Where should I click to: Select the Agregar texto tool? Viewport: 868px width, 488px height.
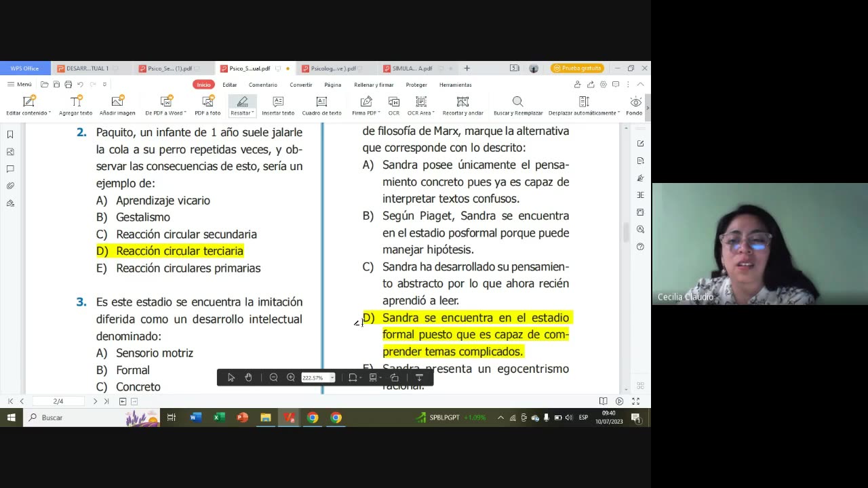(75, 106)
